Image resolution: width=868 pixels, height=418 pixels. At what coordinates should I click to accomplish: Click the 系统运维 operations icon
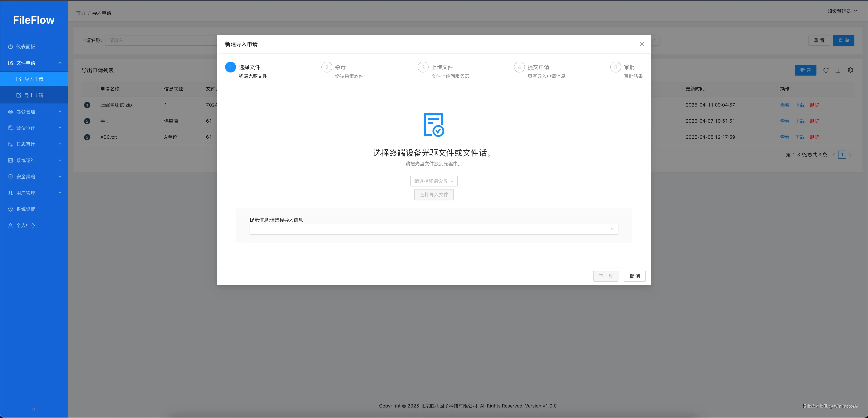point(10,160)
